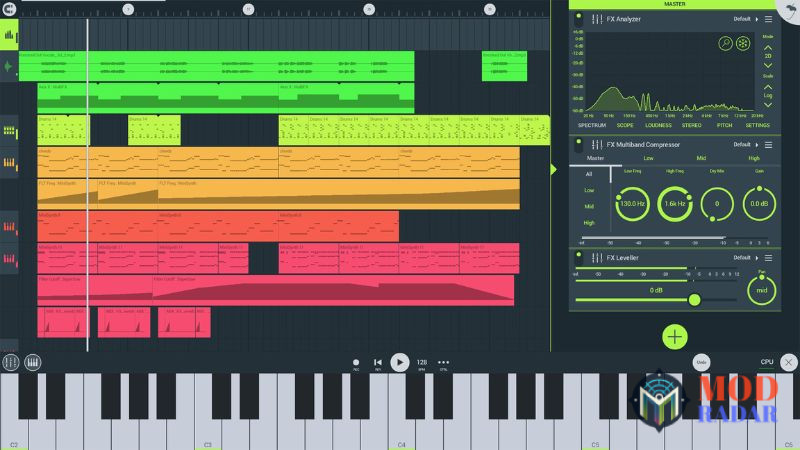Close the panel with the X button
800x450 pixels.
pos(788,362)
